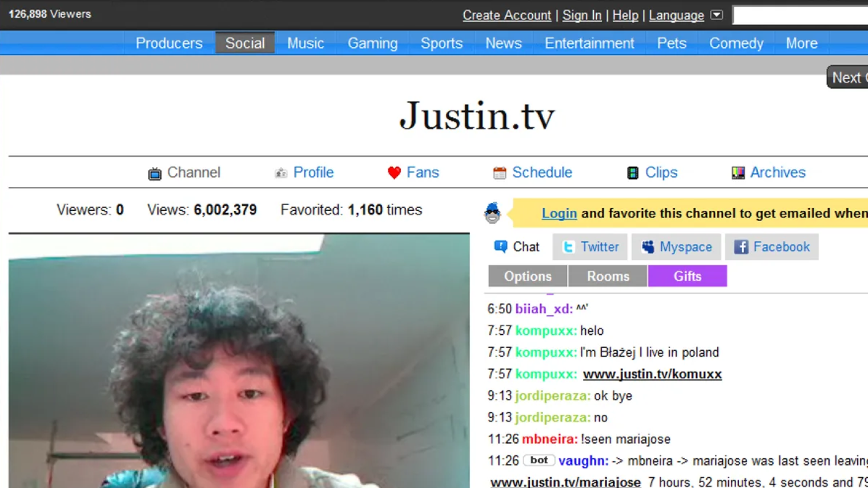This screenshot has width=868, height=488.
Task: Click the Sign In link
Action: (582, 15)
